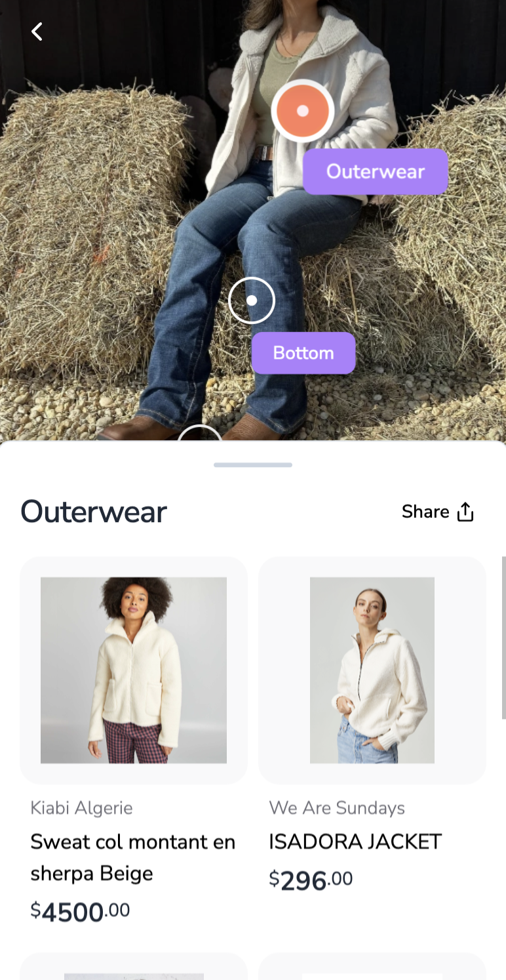Select ISADORA JACKET product title
The width and height of the screenshot is (506, 980).
[355, 842]
